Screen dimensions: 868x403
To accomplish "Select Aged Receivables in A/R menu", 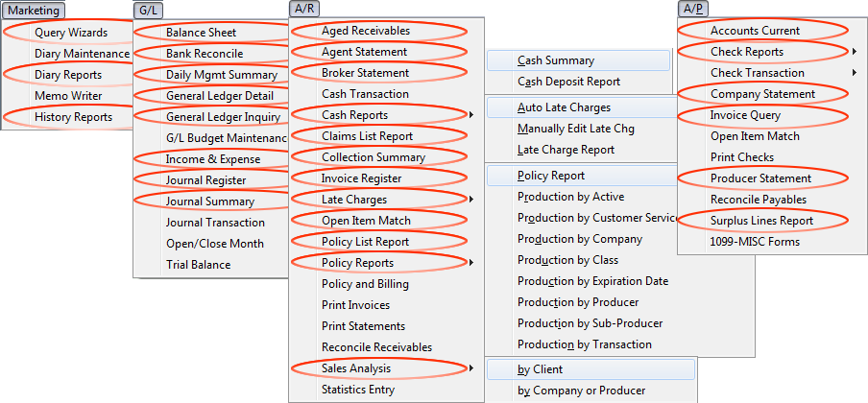I will point(366,31).
